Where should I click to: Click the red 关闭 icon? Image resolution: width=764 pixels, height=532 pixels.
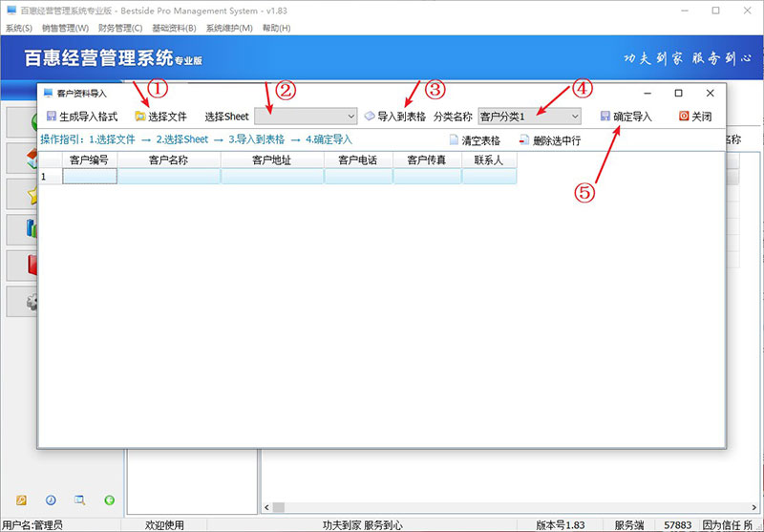pyautogui.click(x=684, y=116)
